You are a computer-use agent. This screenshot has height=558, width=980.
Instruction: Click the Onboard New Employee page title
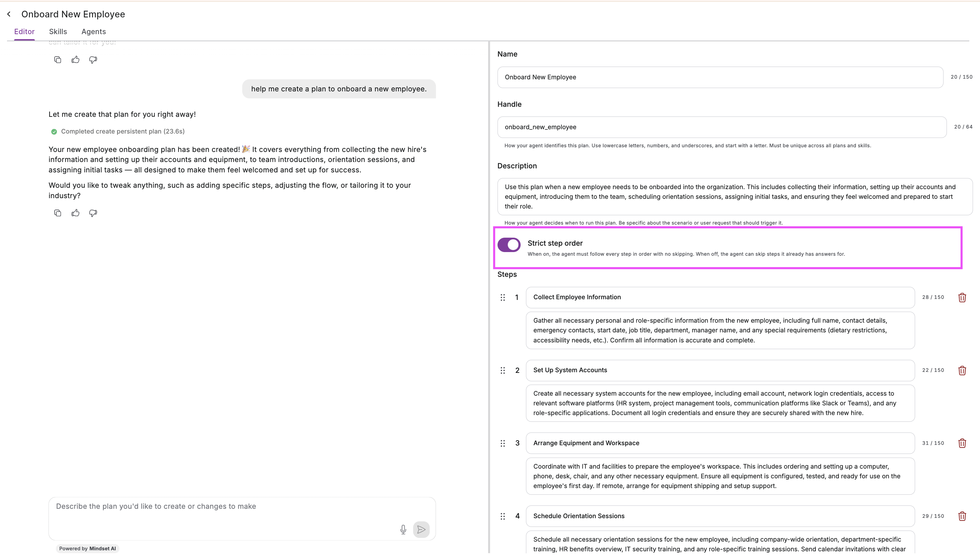coord(73,14)
